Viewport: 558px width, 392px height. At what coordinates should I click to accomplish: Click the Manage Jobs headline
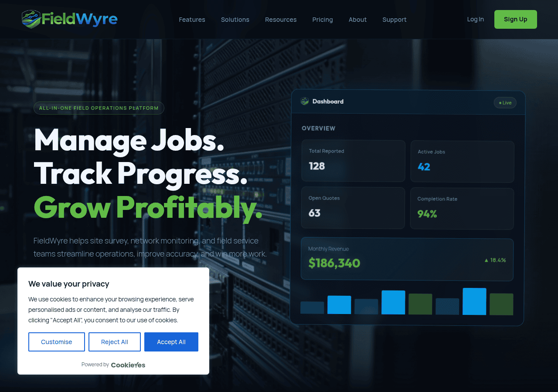tap(129, 140)
